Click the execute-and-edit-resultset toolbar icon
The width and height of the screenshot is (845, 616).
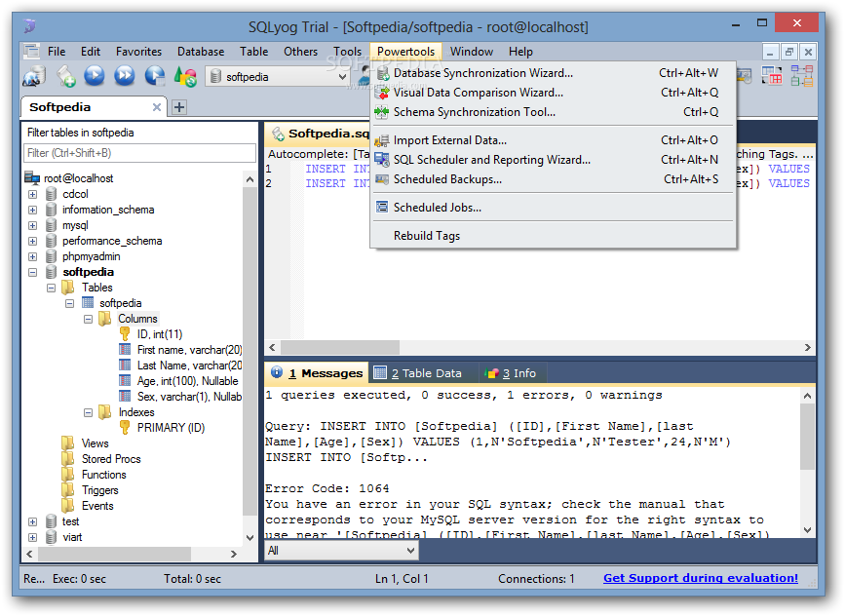(x=155, y=75)
